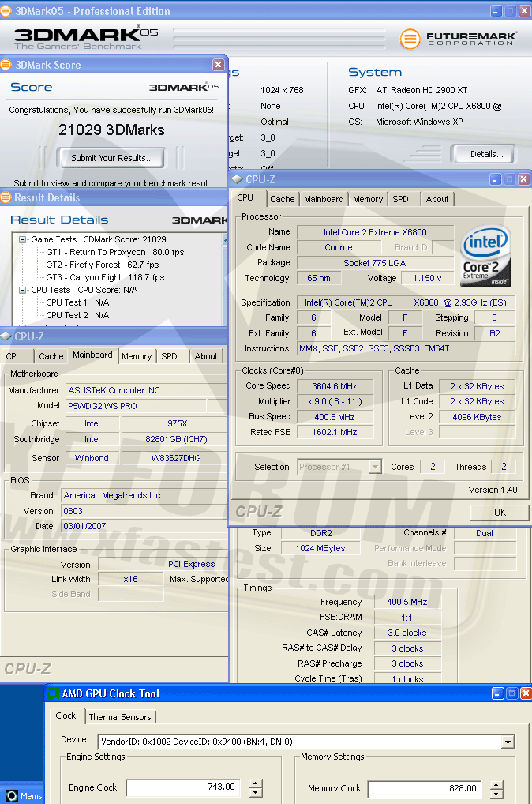532x804 pixels.
Task: Select Clock tab in AMD GPU Clock Tool
Action: click(x=66, y=716)
